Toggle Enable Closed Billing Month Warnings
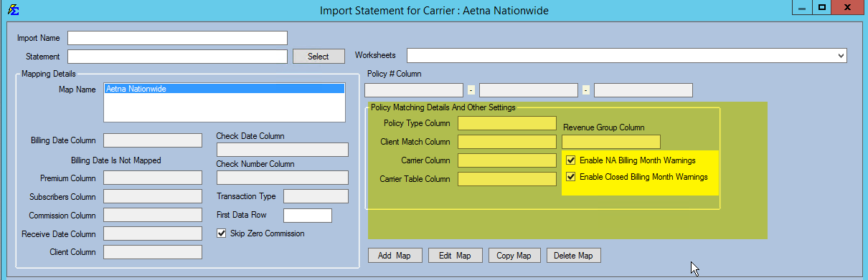Viewport: 868px width, 280px height. [x=571, y=177]
